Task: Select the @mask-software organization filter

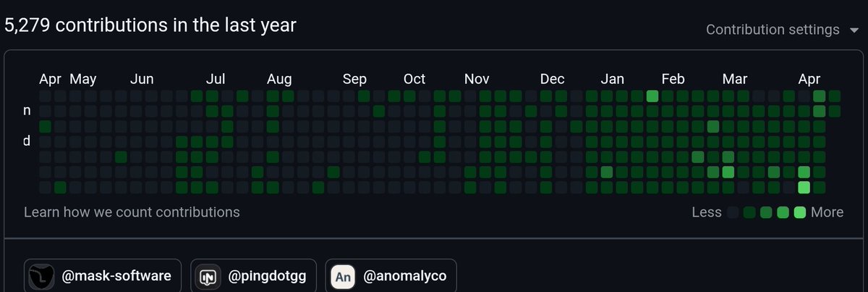Action: coord(103,276)
